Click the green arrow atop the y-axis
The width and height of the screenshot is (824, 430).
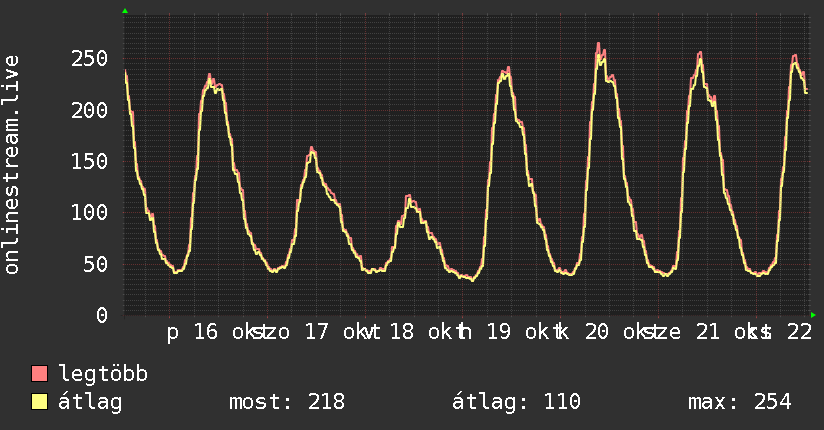[125, 11]
